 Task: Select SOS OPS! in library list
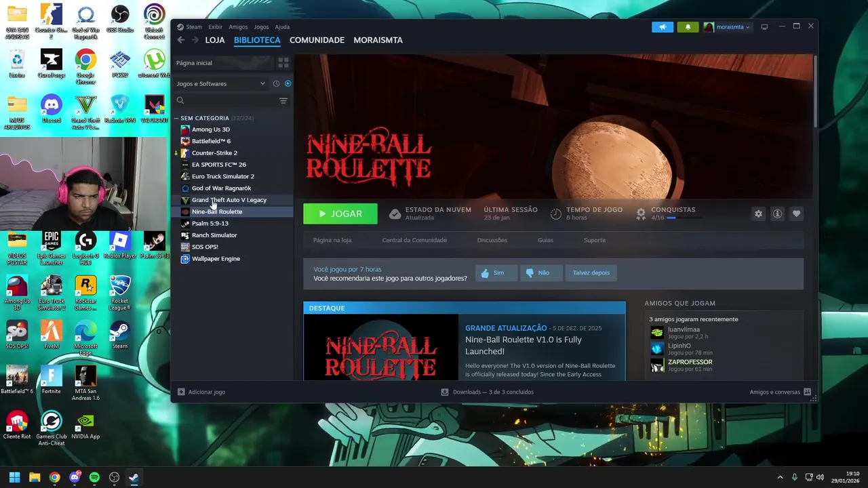click(233, 247)
